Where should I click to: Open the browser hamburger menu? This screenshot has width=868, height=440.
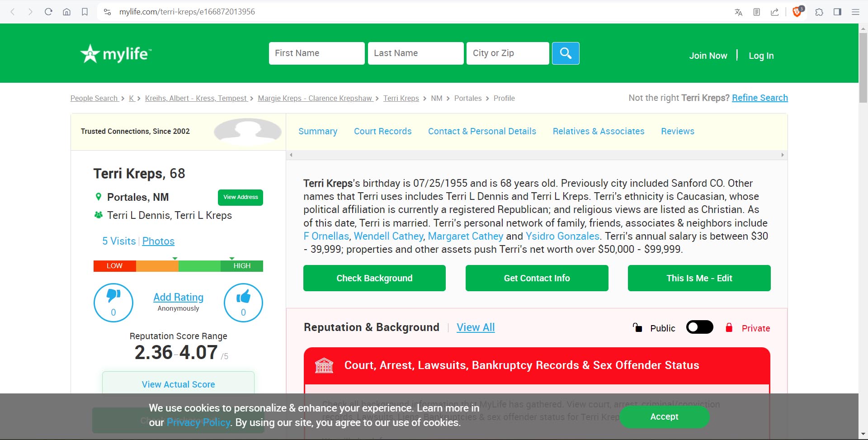click(855, 12)
